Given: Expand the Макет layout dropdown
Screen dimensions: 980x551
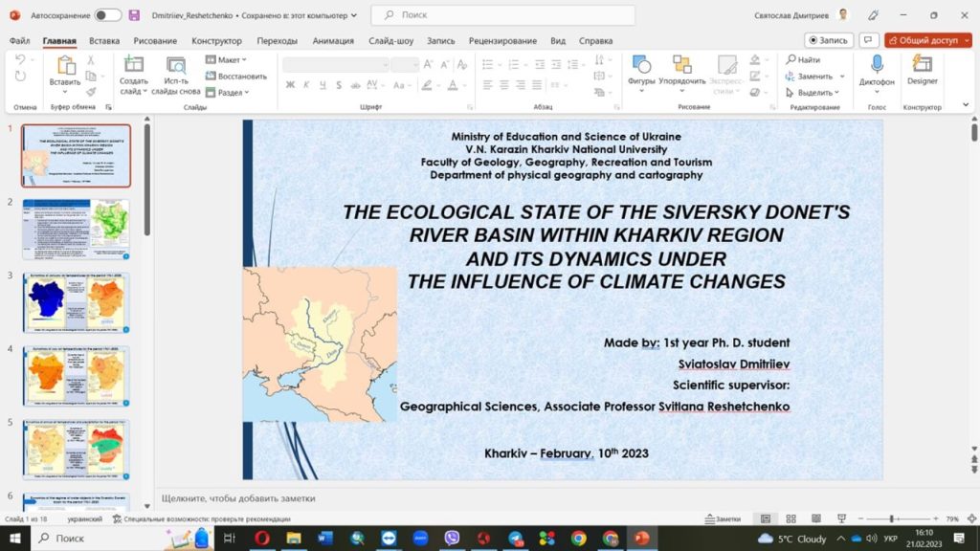Looking at the screenshot, I should point(227,59).
